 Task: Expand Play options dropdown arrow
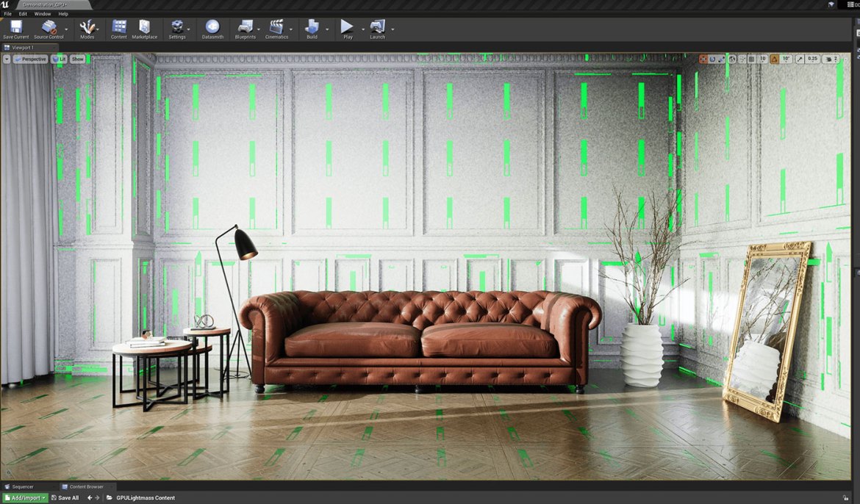pyautogui.click(x=362, y=29)
